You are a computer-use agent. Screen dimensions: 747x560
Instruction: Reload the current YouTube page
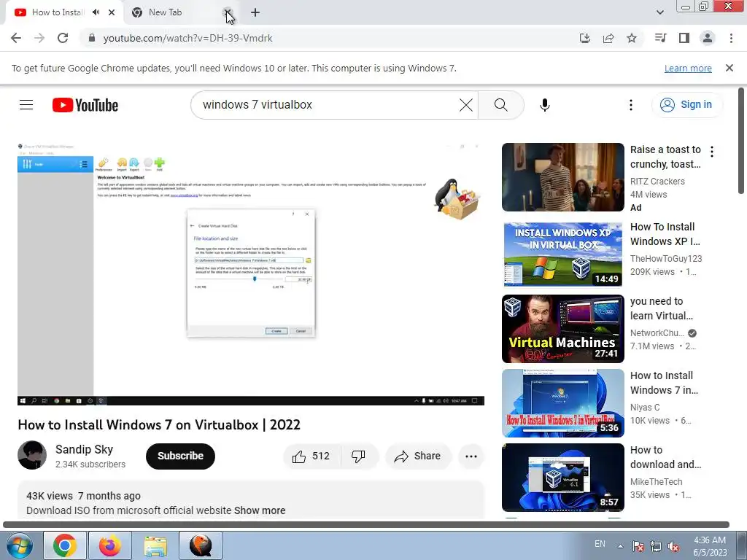click(x=63, y=38)
